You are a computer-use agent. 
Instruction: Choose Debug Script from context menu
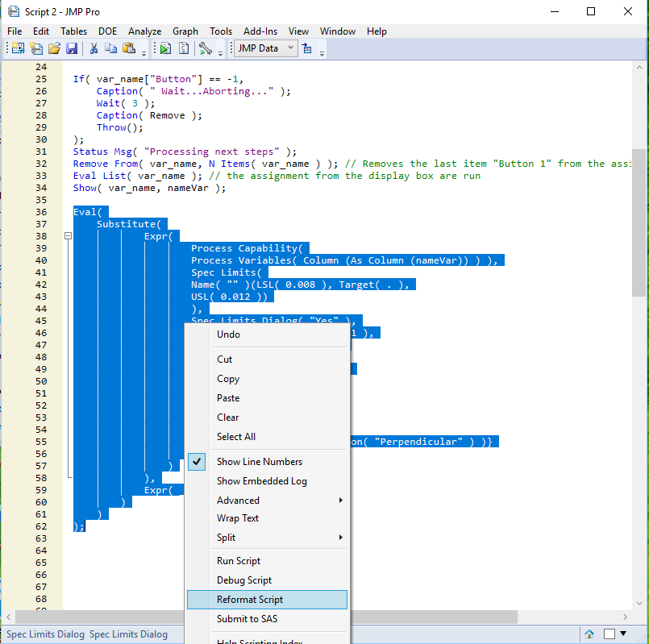click(267, 580)
